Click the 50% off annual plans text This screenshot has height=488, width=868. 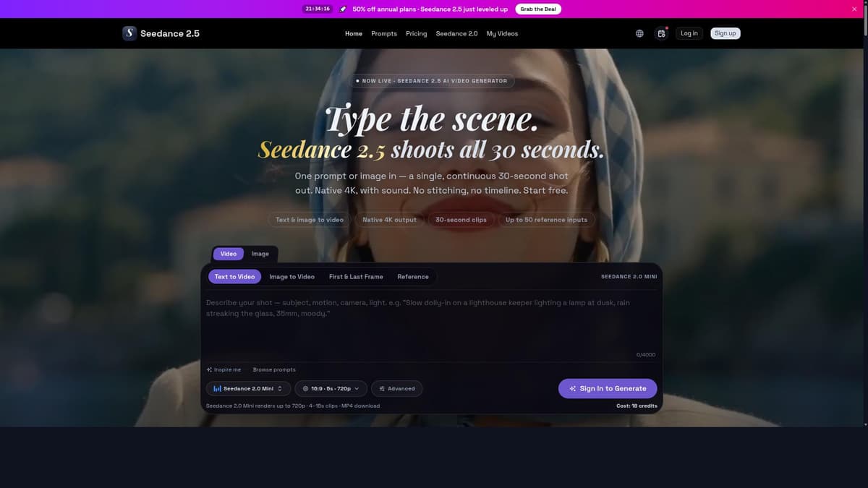pos(430,9)
